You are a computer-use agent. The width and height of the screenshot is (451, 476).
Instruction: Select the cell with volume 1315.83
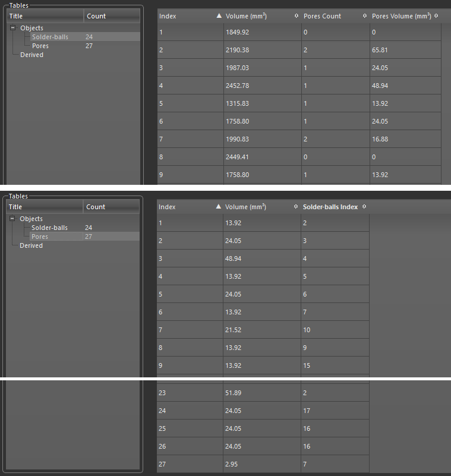coord(263,103)
